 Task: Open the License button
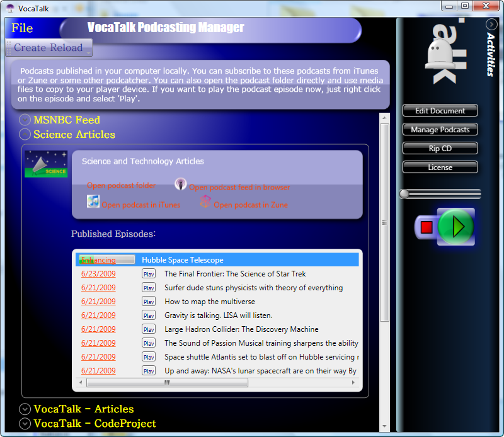(x=440, y=167)
